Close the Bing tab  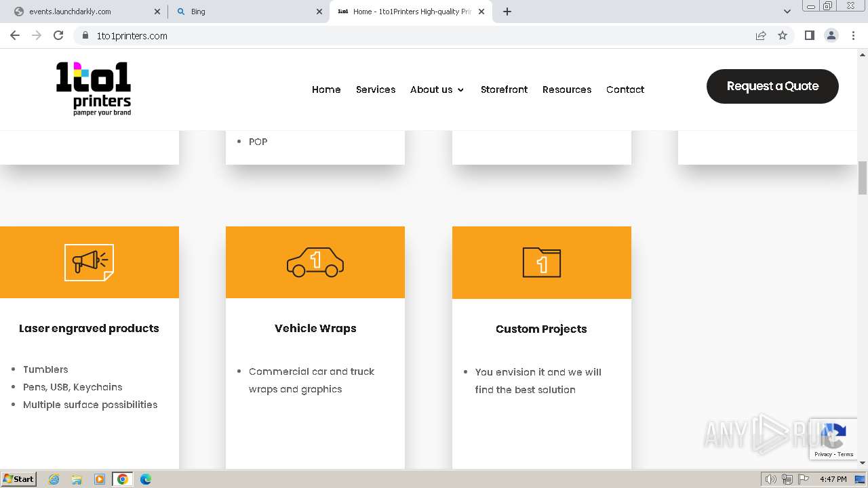coord(319,12)
